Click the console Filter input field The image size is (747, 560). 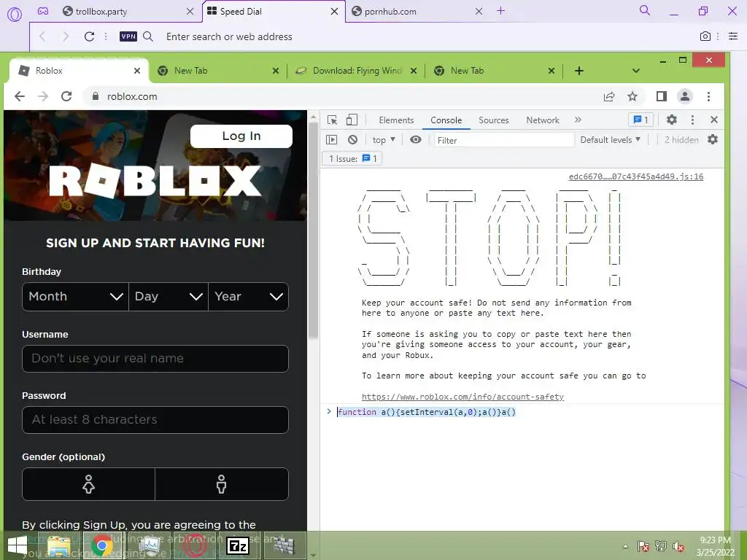click(x=503, y=140)
